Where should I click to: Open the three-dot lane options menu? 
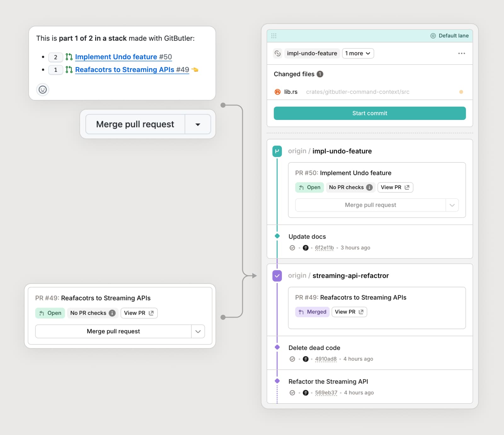(x=461, y=54)
